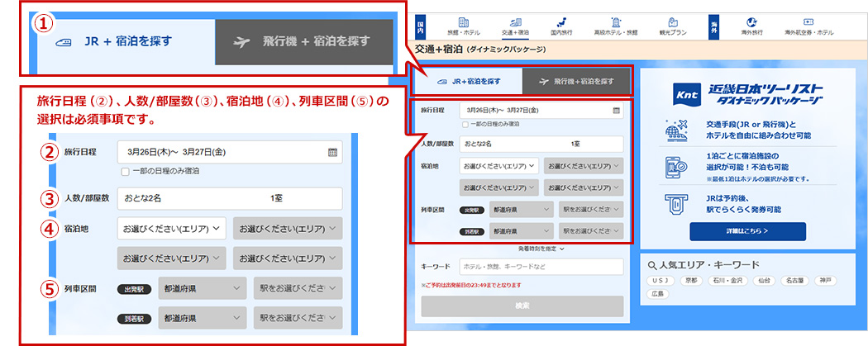868x346 pixels.
Task: Open 出発駅 station dropdown in enlarged callout
Action: (298, 288)
